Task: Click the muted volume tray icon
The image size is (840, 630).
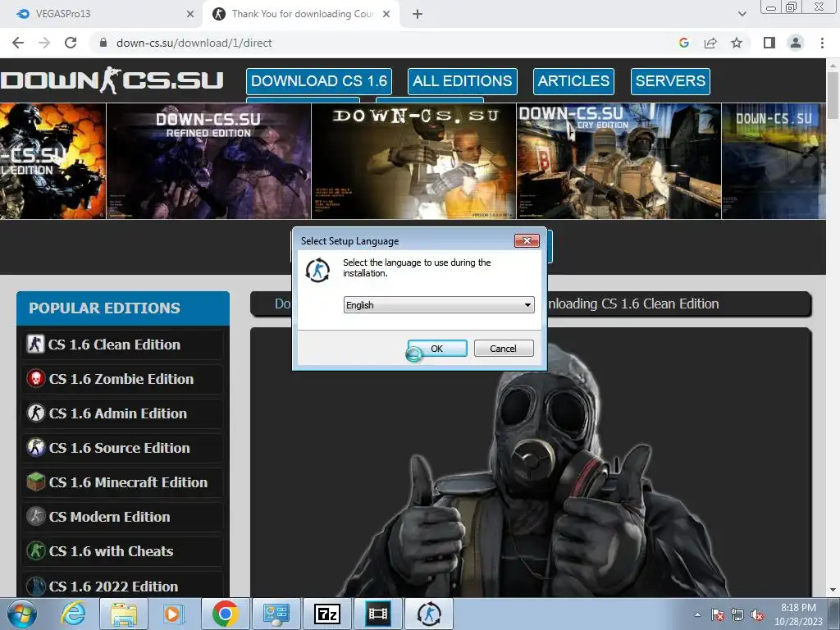Action: point(757,615)
